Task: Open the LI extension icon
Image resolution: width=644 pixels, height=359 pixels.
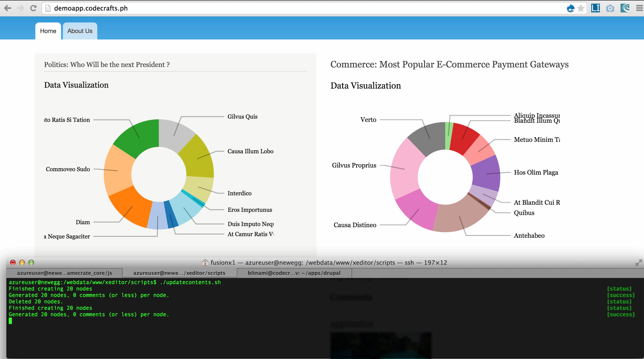Action: point(595,8)
